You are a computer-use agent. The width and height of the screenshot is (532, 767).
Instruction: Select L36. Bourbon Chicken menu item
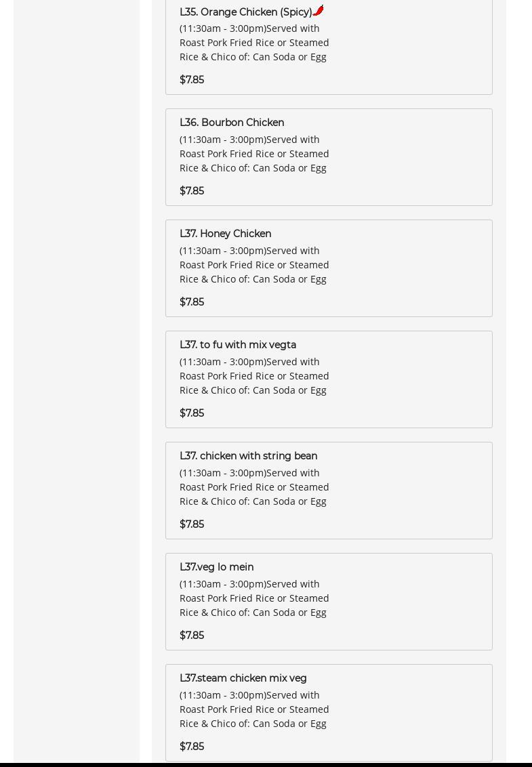[x=232, y=123]
